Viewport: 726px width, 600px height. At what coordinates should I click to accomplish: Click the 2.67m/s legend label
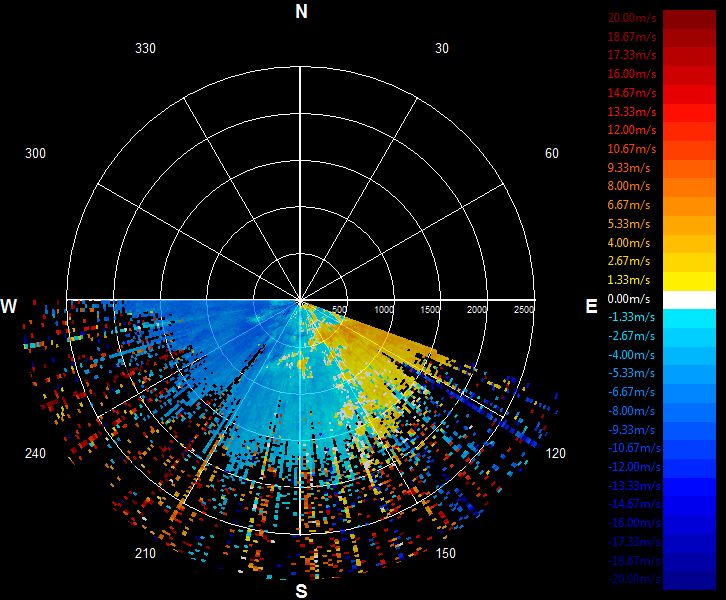(629, 261)
